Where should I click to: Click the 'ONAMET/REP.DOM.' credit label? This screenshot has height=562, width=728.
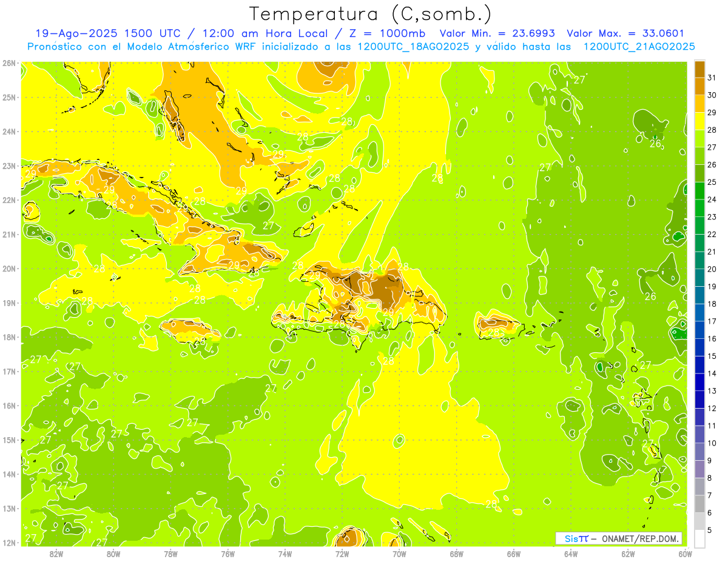[x=640, y=539]
